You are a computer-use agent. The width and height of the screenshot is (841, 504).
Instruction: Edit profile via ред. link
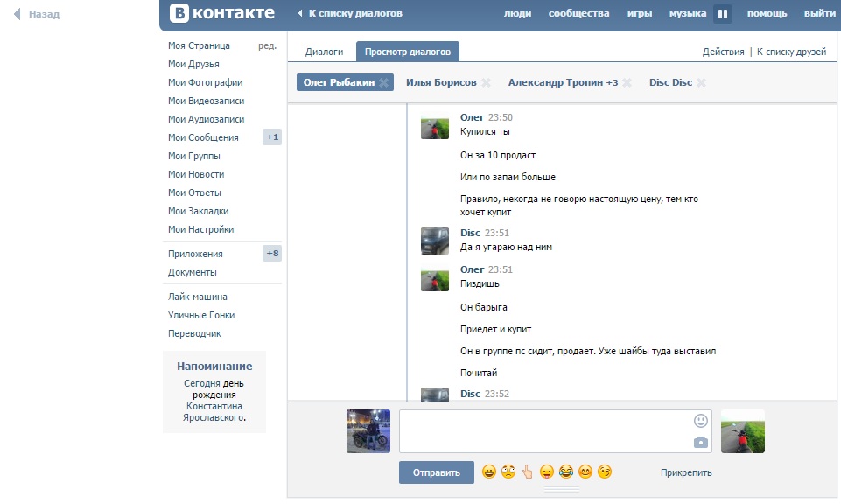click(x=267, y=46)
